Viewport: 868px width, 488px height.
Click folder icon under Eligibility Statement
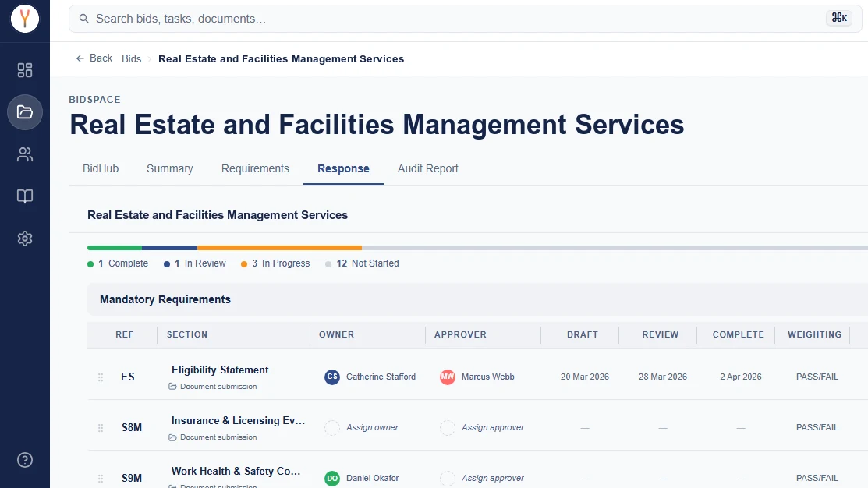[x=172, y=386]
